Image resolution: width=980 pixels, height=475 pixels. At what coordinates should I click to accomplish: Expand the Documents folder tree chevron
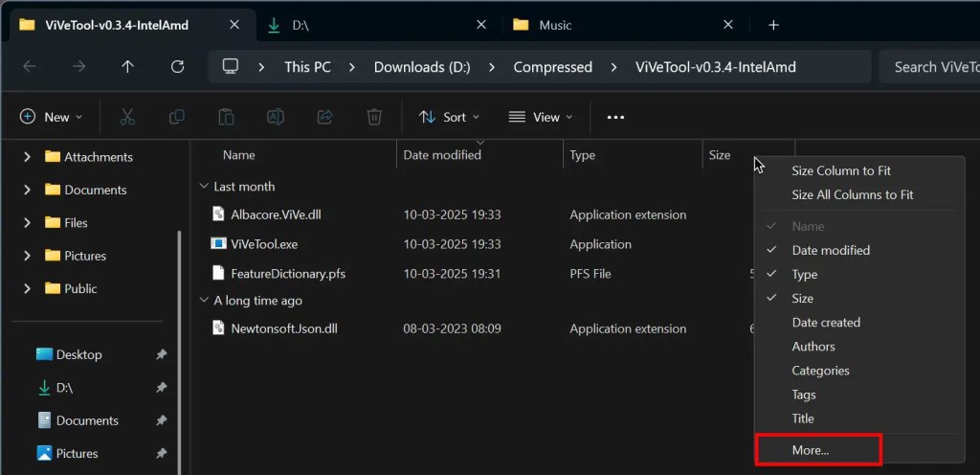tap(27, 190)
